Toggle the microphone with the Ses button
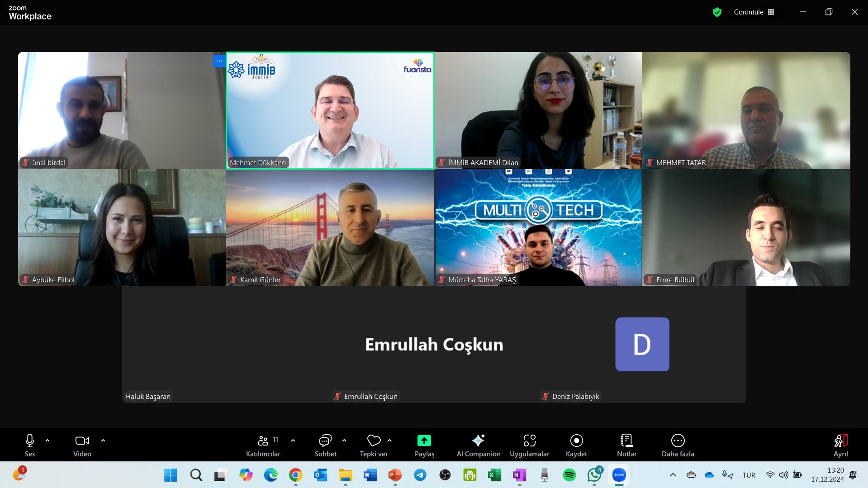 point(30,445)
